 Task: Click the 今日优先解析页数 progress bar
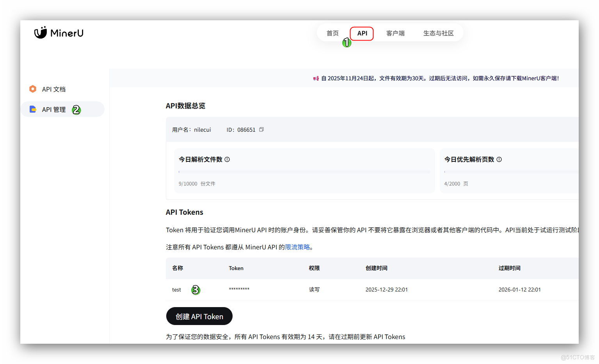click(511, 171)
